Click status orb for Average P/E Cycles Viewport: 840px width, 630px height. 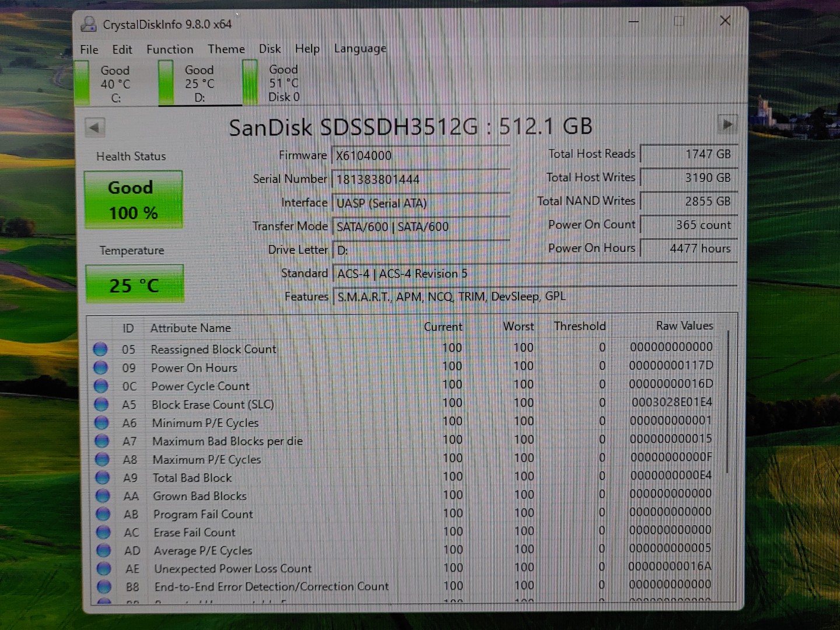click(104, 550)
